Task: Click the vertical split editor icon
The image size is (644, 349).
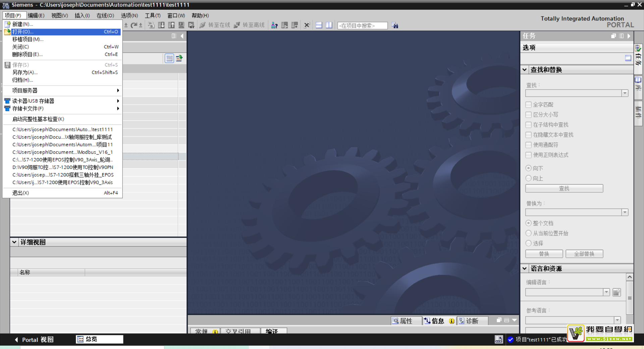Action: click(329, 25)
